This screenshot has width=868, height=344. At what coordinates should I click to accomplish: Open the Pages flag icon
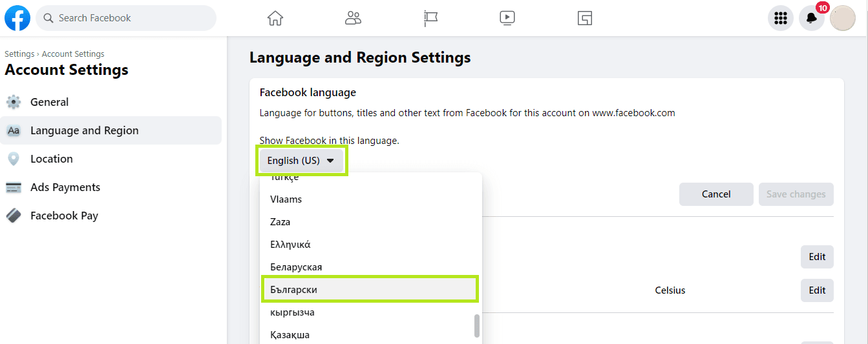click(430, 18)
